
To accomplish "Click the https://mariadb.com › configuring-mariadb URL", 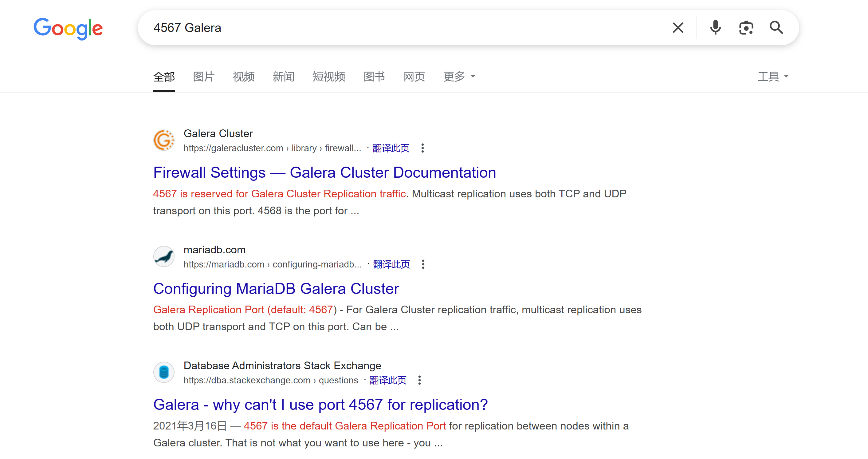I will tap(273, 264).
